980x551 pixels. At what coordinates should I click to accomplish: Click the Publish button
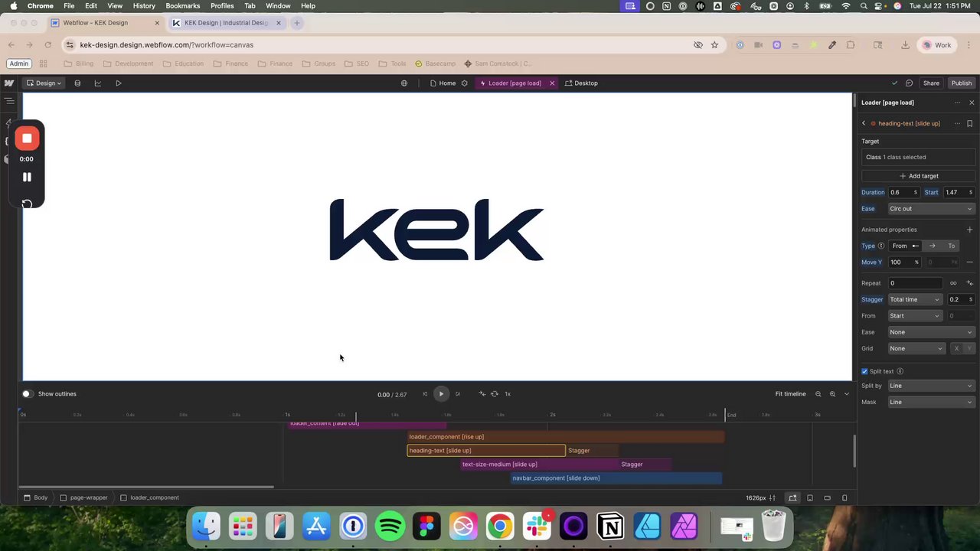pos(962,83)
